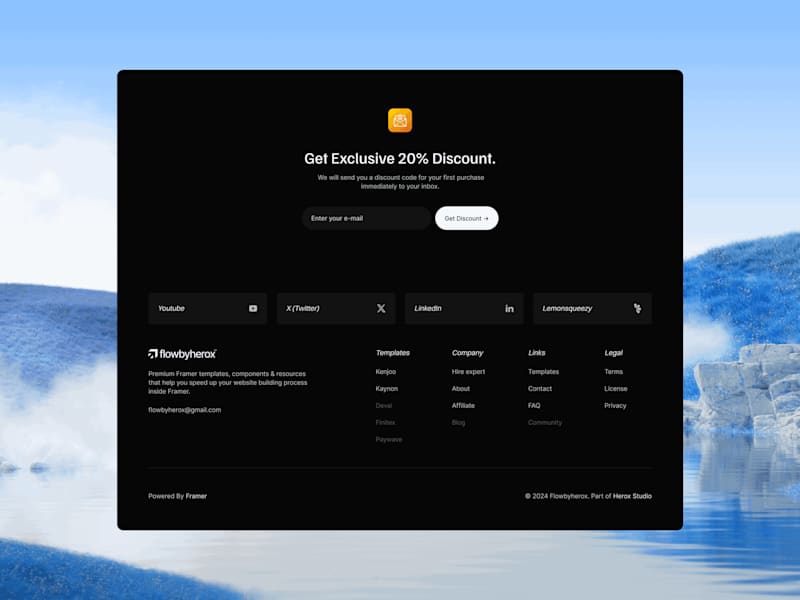Click the Legal column heading
Viewport: 800px width, 600px height.
[x=613, y=353]
